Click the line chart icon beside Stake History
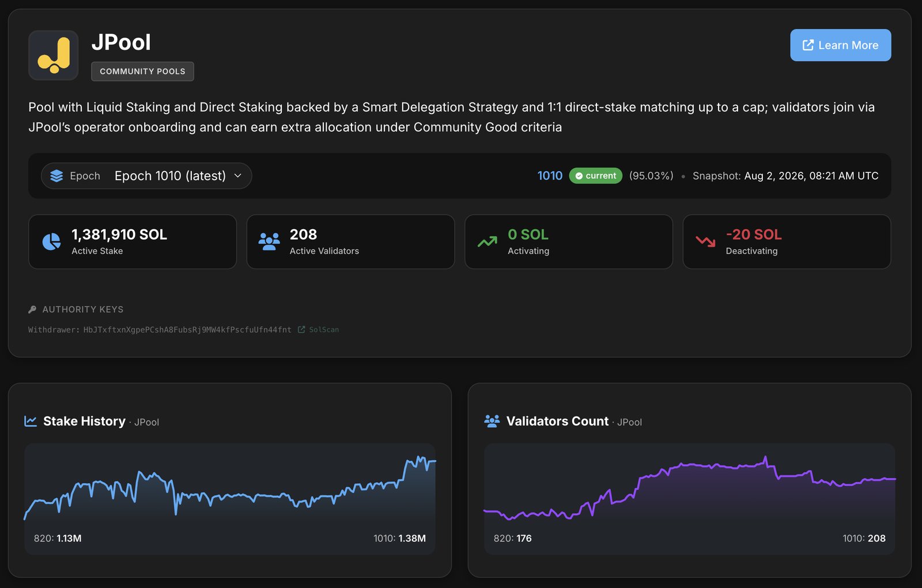Viewport: 922px width, 588px height. click(31, 421)
